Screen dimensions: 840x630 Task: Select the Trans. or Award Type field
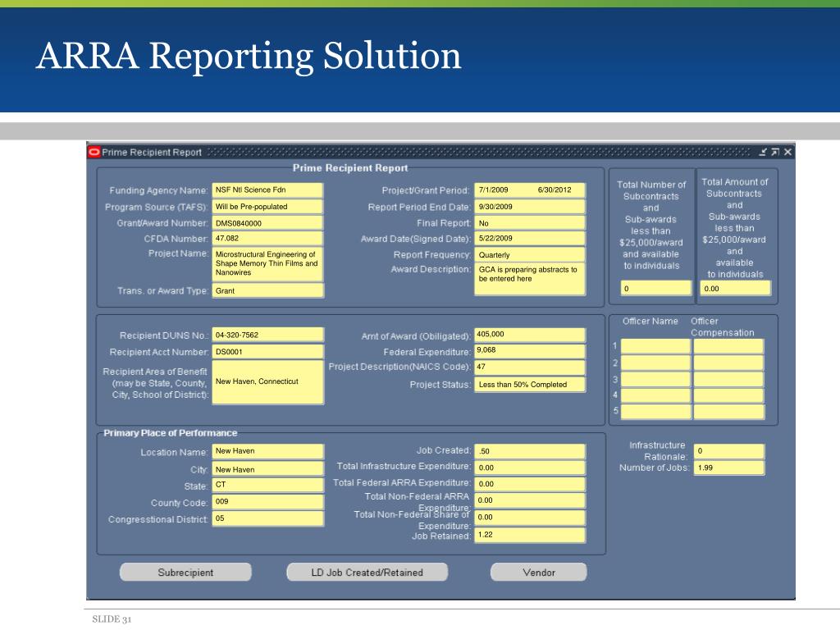pos(268,290)
